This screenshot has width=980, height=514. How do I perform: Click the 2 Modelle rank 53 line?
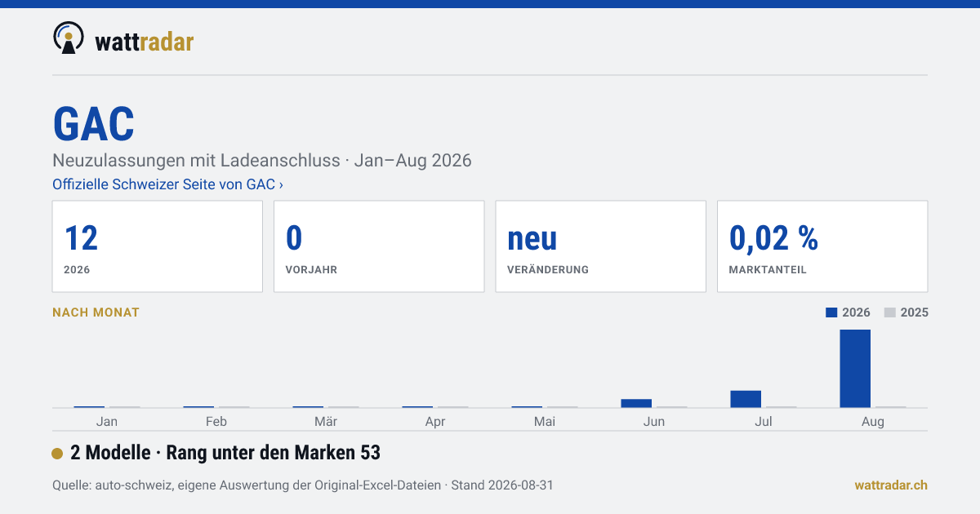tap(225, 453)
